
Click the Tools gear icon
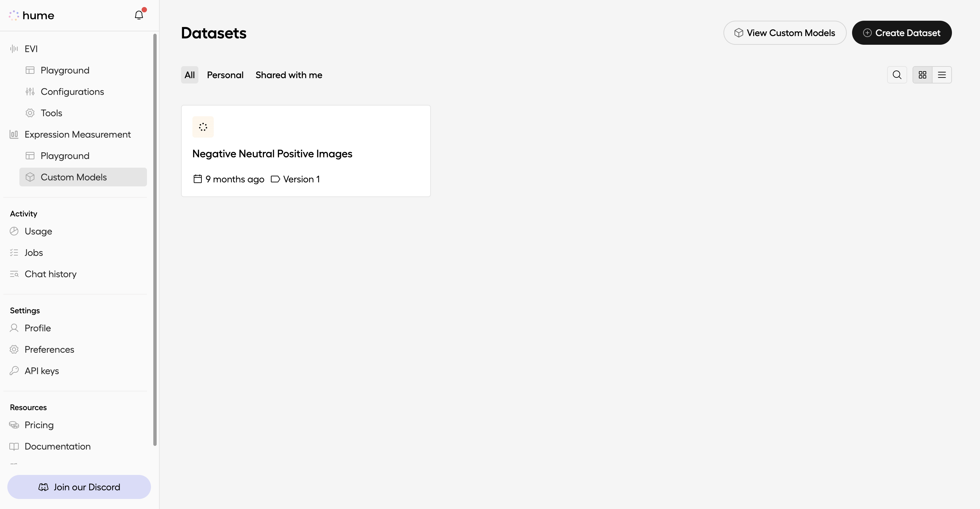click(30, 113)
